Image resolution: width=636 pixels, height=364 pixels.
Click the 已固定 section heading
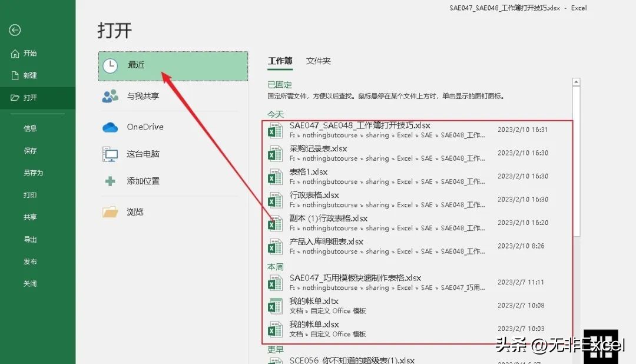(280, 84)
